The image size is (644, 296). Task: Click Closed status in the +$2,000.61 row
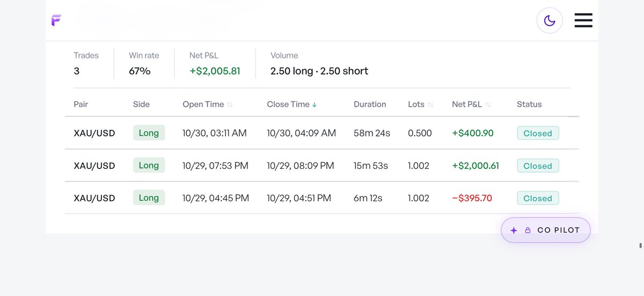coord(538,166)
